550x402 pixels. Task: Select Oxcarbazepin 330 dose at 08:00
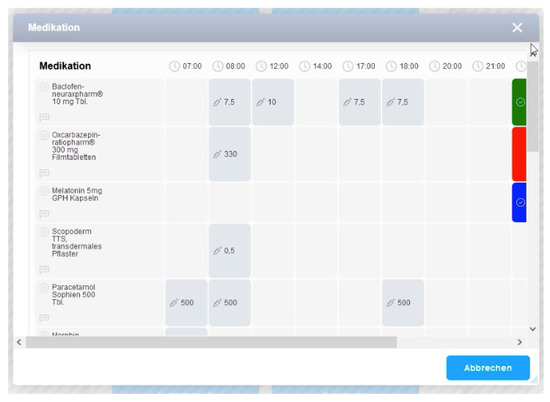click(230, 154)
